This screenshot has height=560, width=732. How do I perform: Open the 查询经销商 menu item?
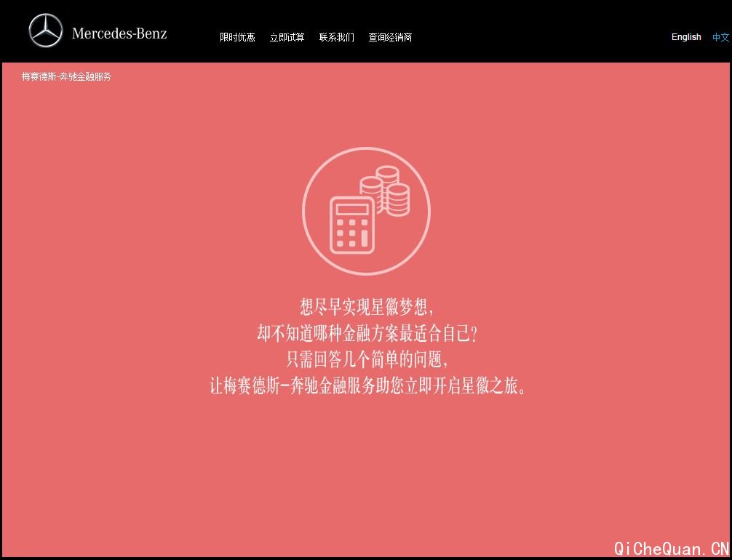pos(390,37)
